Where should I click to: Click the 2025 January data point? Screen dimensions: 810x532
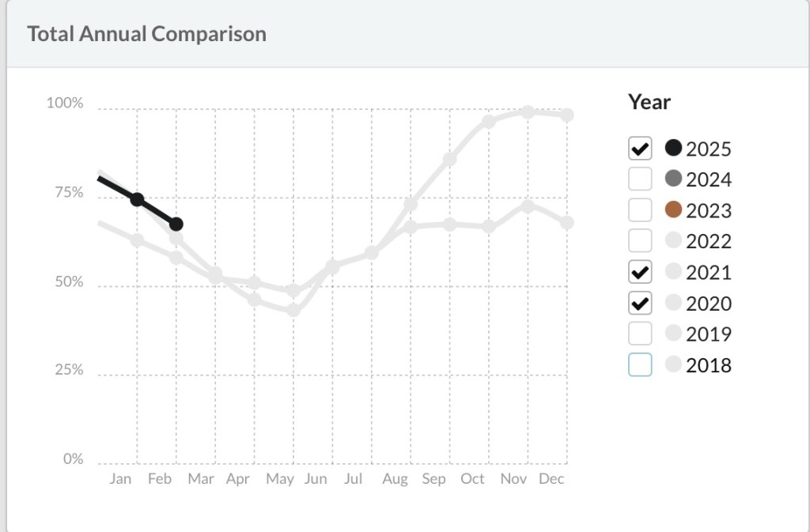137,199
